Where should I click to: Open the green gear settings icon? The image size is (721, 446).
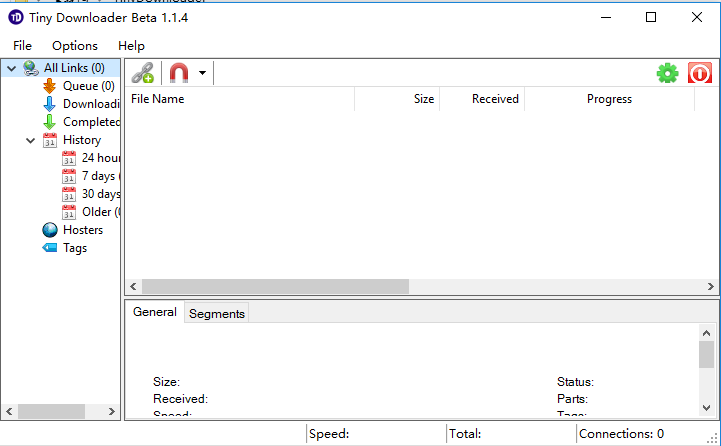(x=667, y=73)
